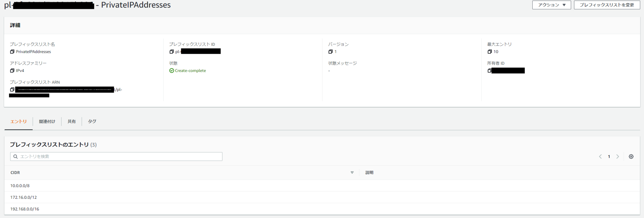Copy the prefix list name PrivateIPAddresses
644x218 pixels.
12,52
